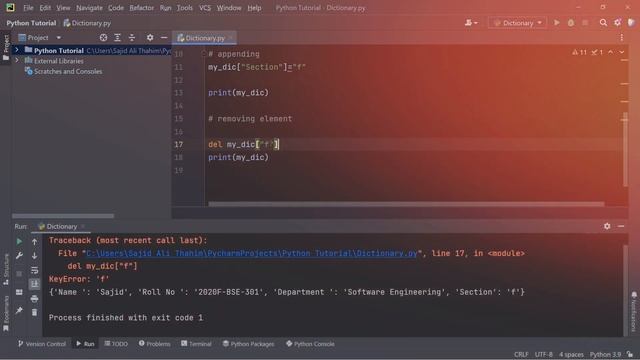The image size is (640, 360).
Task: Clear console with trash icon
Action: 34,313
